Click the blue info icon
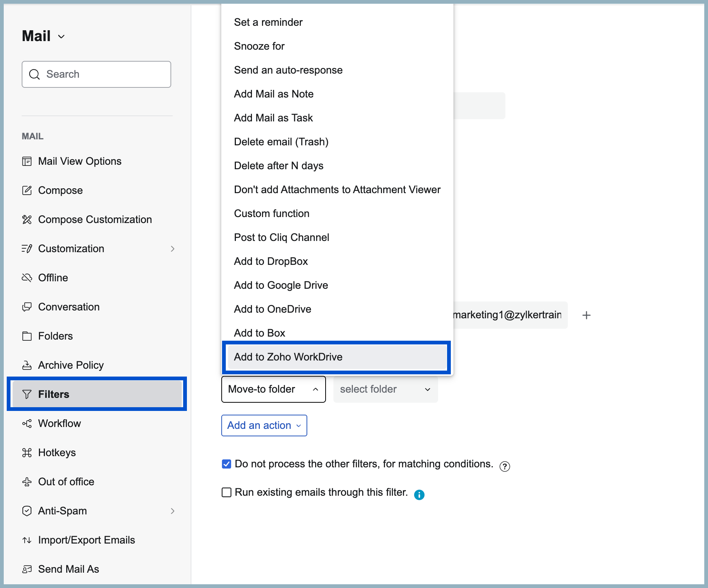The image size is (708, 588). pyautogui.click(x=419, y=495)
